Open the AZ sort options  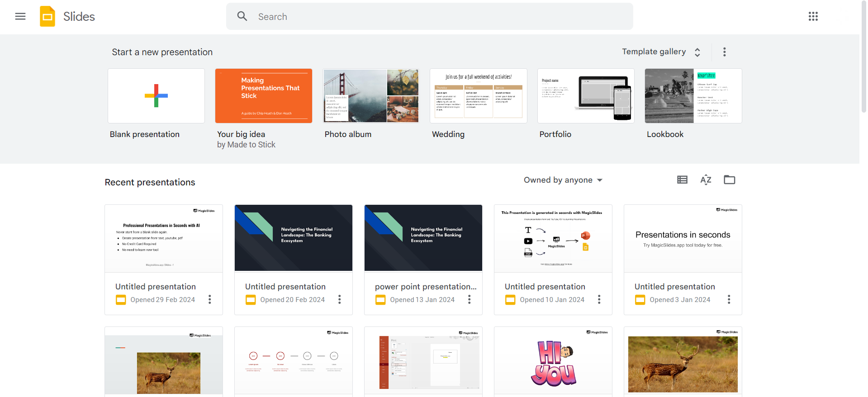[706, 180]
